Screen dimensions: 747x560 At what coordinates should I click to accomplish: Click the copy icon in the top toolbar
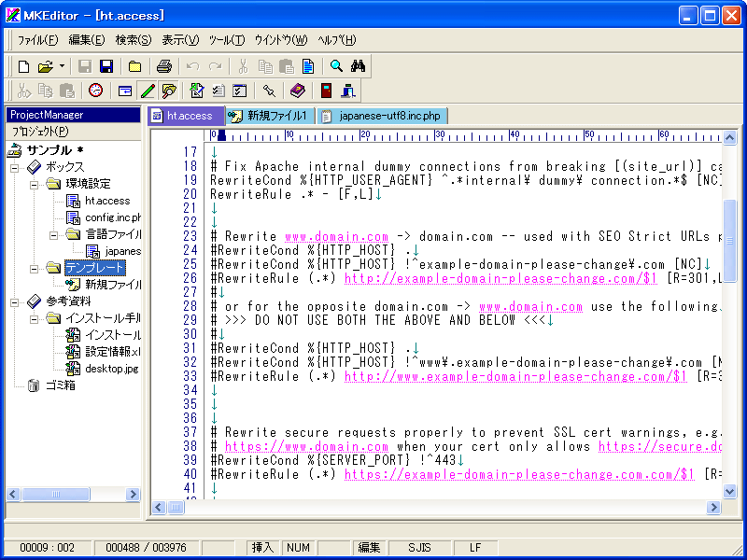pos(265,66)
